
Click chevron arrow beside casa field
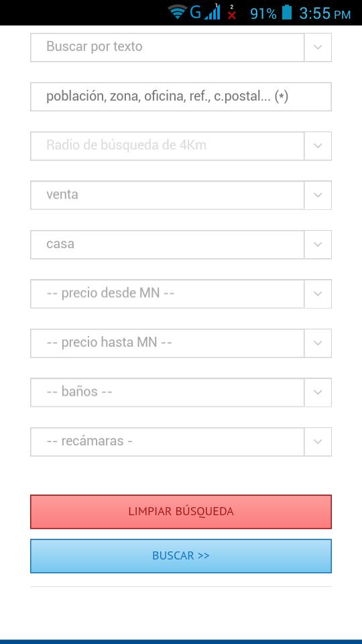coord(318,244)
